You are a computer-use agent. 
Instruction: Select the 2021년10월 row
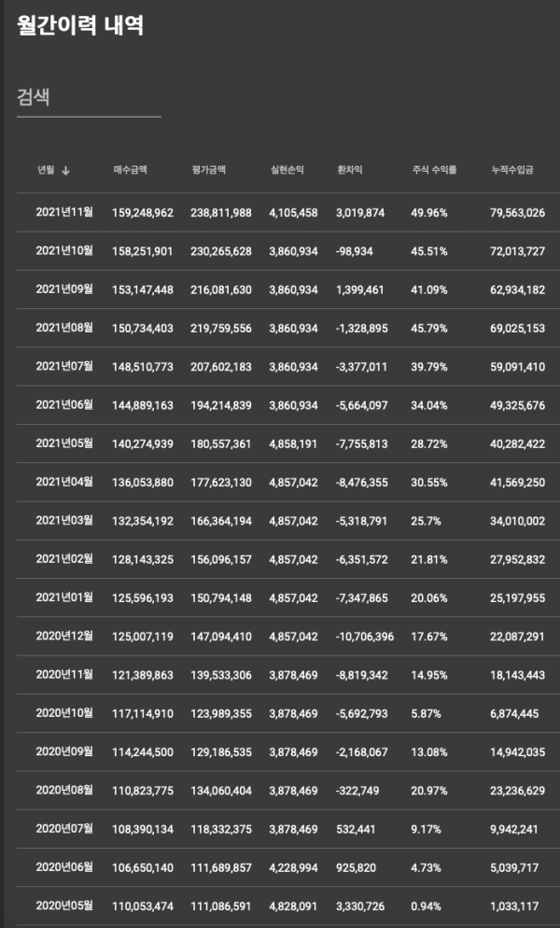point(288,251)
